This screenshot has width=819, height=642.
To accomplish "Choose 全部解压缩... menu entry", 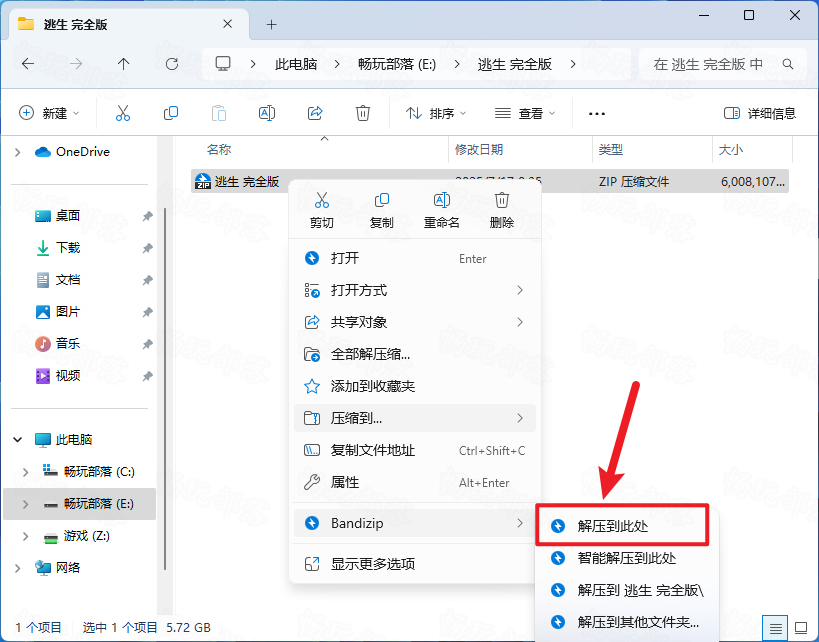I will click(415, 354).
